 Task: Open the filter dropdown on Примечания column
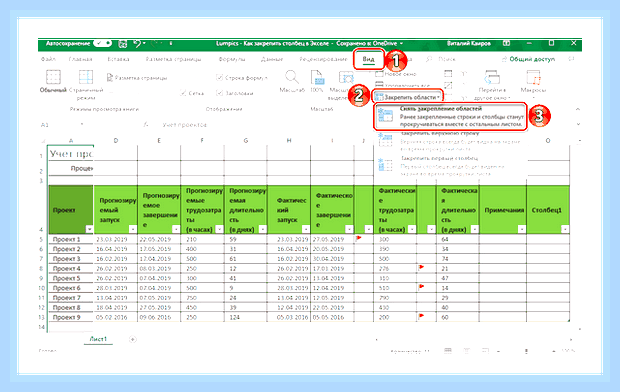[x=522, y=229]
